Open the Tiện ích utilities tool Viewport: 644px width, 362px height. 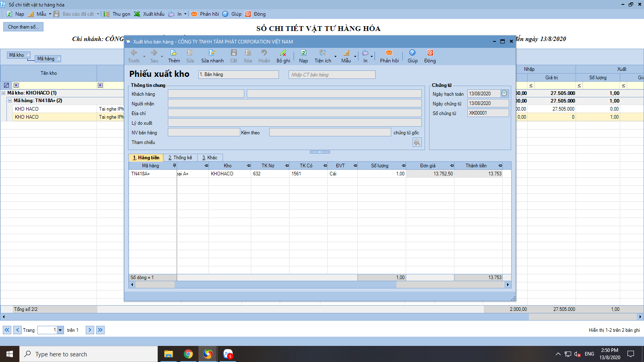tap(322, 53)
